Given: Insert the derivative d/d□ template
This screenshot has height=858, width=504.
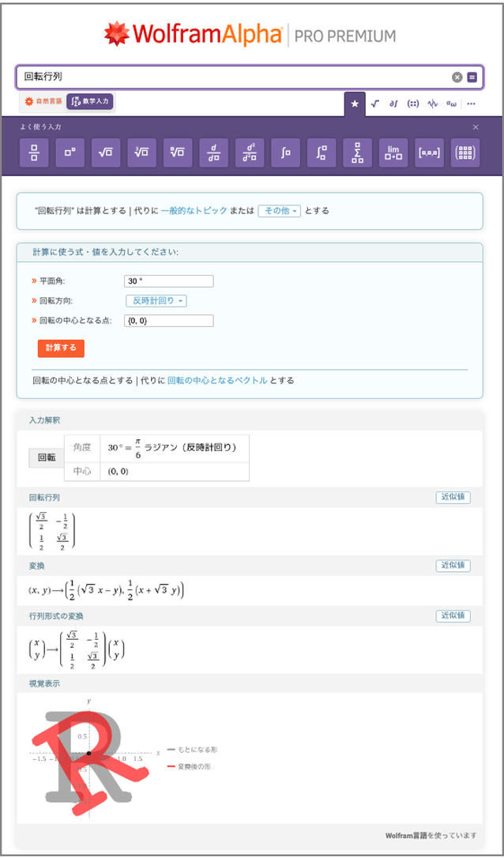Looking at the screenshot, I should click(x=213, y=152).
